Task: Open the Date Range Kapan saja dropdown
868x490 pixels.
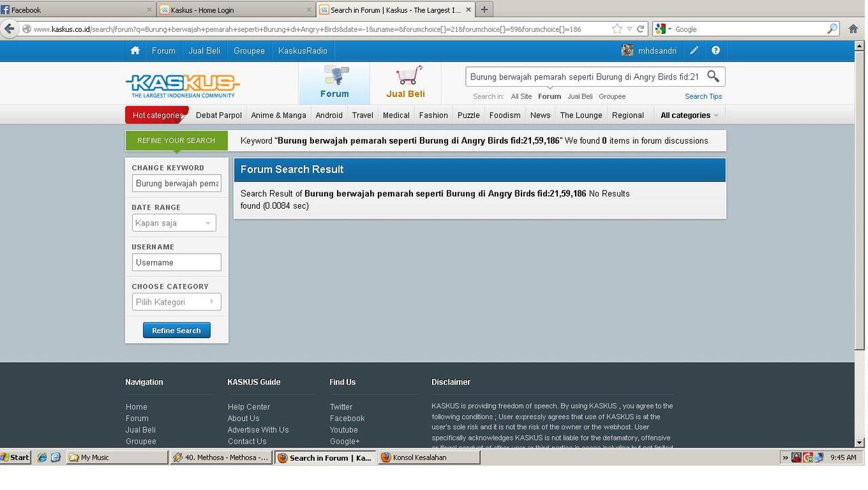Action: point(174,223)
